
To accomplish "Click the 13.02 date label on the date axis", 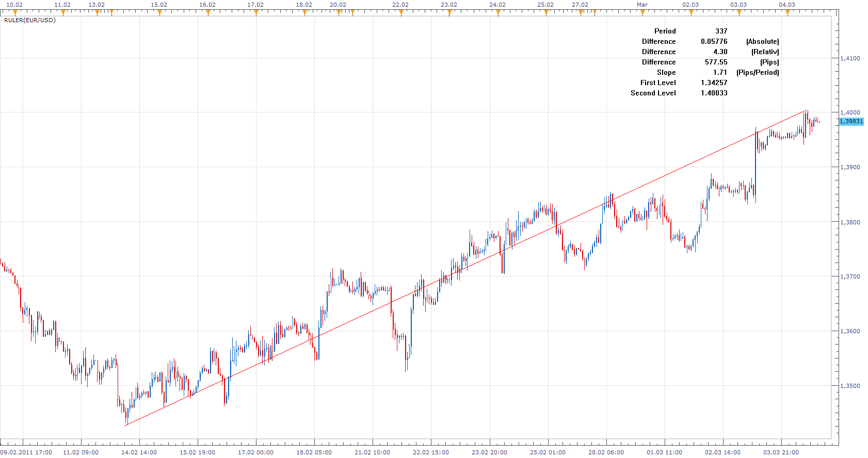I will point(97,5).
